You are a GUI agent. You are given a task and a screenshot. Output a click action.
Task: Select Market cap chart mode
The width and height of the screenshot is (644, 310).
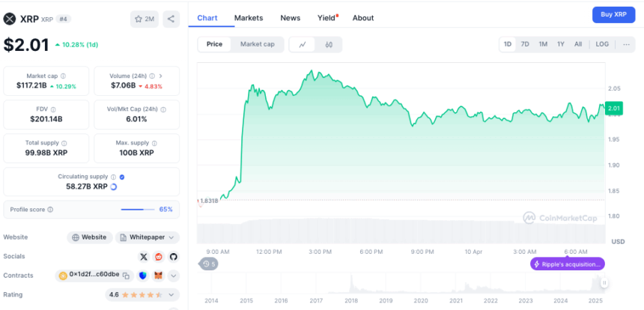pyautogui.click(x=257, y=44)
